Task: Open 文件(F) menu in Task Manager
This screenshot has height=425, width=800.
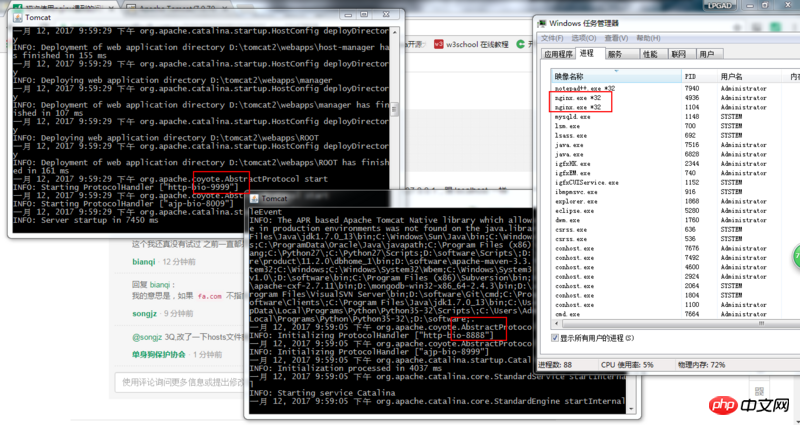Action: click(552, 38)
